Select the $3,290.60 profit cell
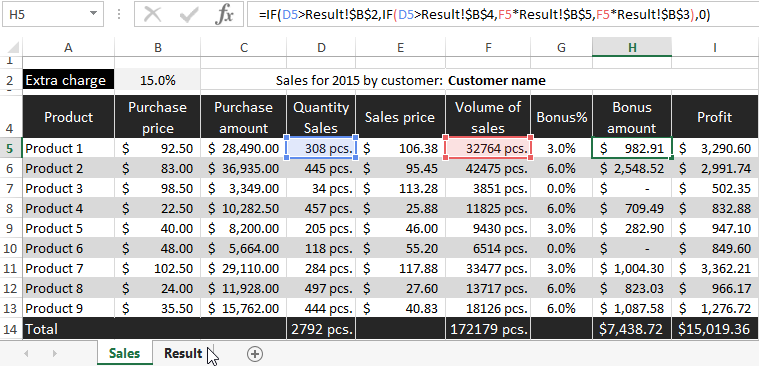Screen dimensions: 759x366 tap(715, 149)
